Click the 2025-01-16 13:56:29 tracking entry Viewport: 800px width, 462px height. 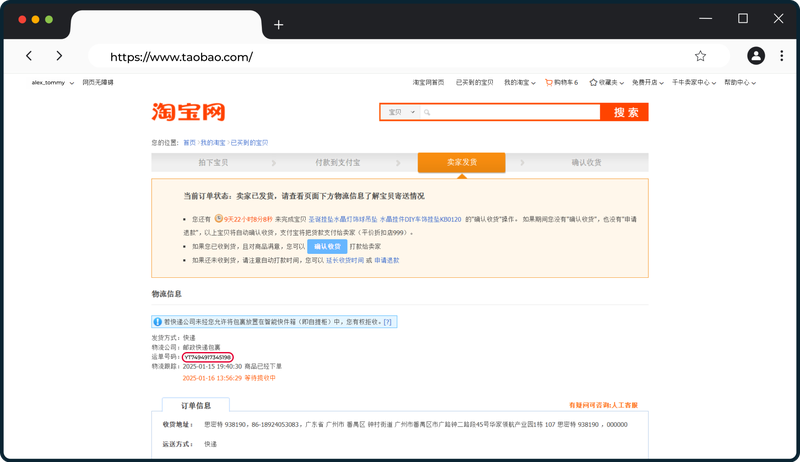(x=229, y=378)
